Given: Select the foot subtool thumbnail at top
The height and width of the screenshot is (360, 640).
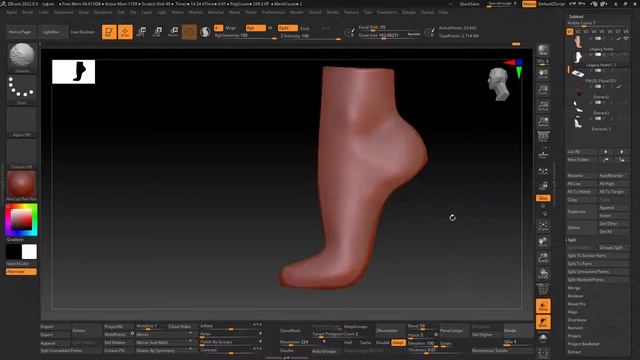Looking at the screenshot, I should pyautogui.click(x=578, y=42).
